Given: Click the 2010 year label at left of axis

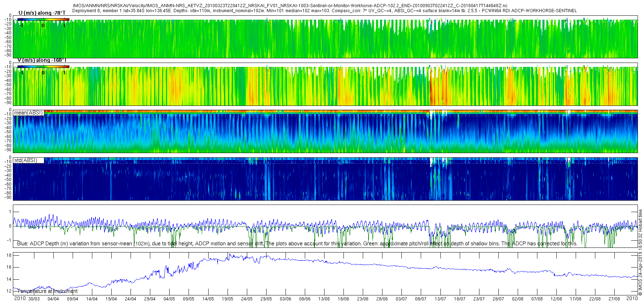Looking at the screenshot, I should coord(20,298).
